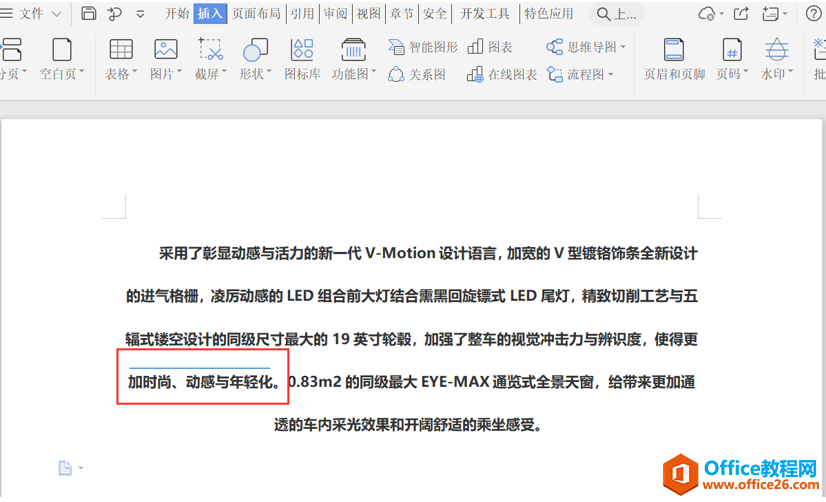Click the text 加时尚、动感与年轻化。
The width and height of the screenshot is (826, 502).
pyautogui.click(x=205, y=381)
